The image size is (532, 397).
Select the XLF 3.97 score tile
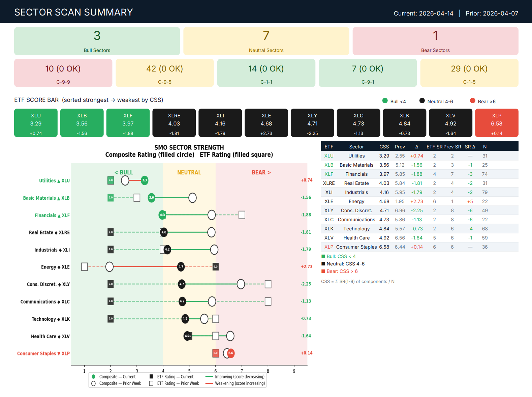tap(128, 123)
